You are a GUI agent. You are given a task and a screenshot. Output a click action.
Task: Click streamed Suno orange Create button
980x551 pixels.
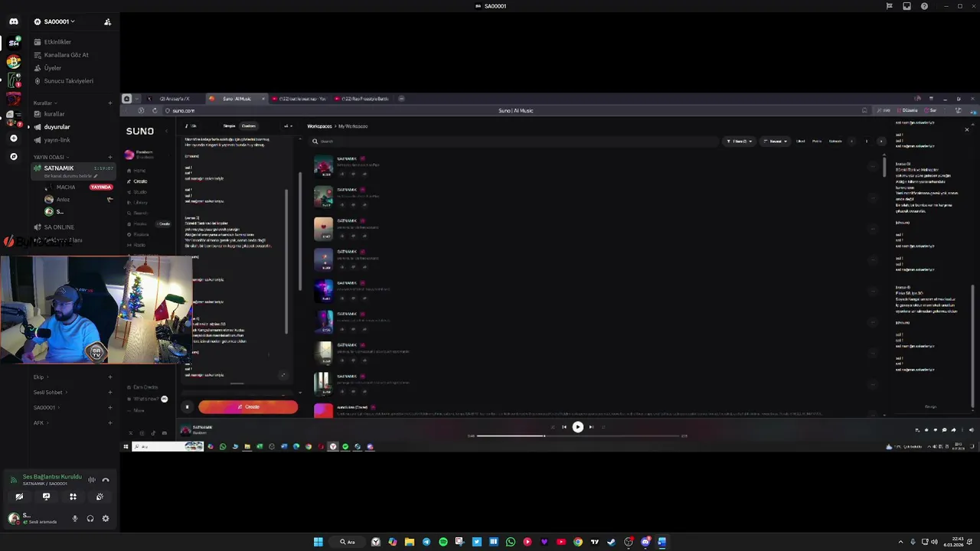coord(248,407)
